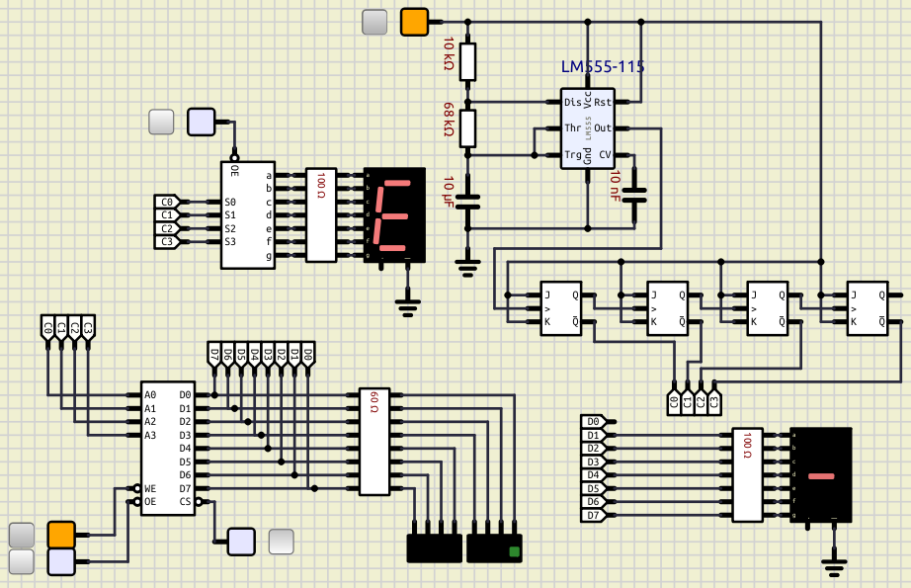Select the JK flip-flop driving tunnel C3
The width and height of the screenshot is (911, 588).
coord(868,308)
